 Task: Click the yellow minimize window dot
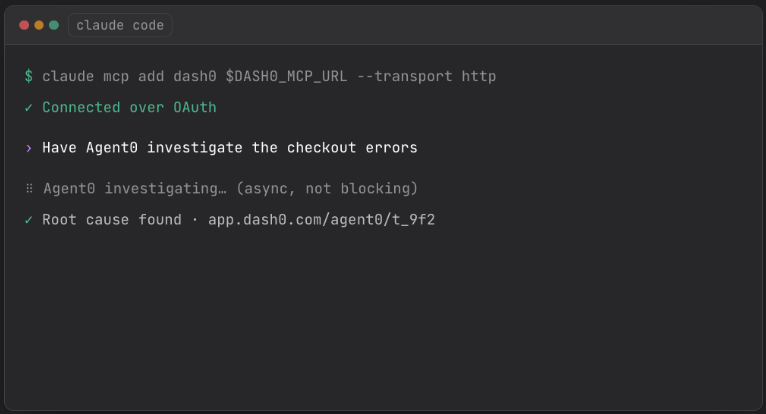pos(39,25)
